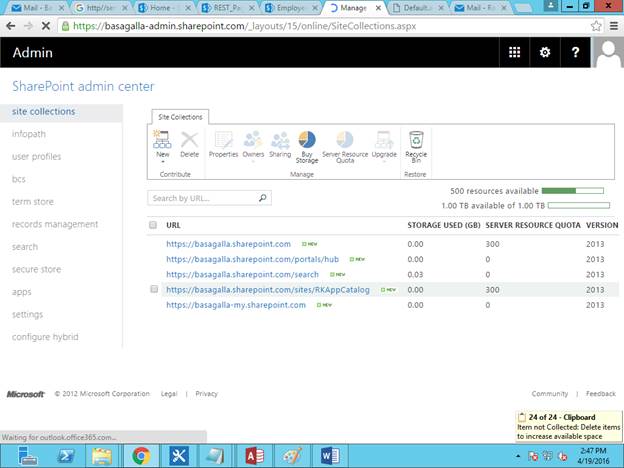
Task: Click the storage available progress bar
Action: coord(579,205)
